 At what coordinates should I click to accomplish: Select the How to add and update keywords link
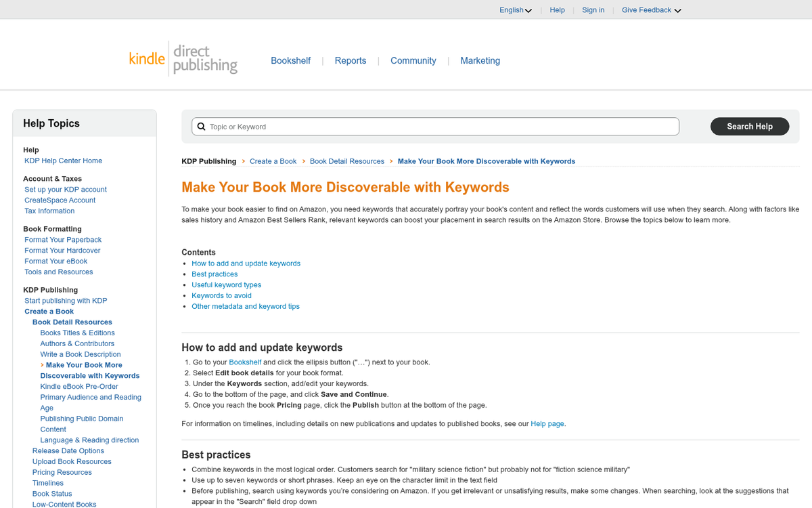246,263
